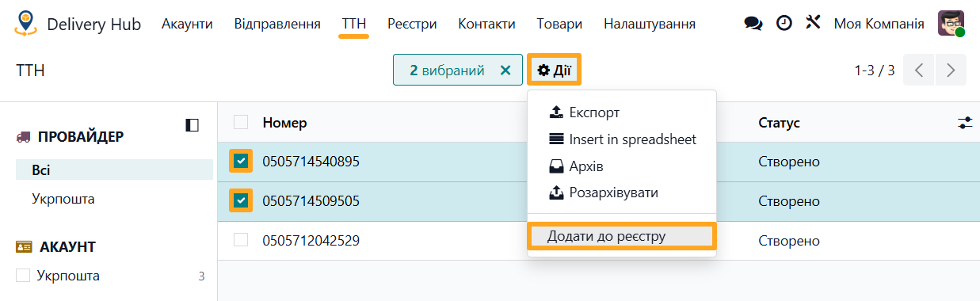
Task: Go to the previous page arrow
Action: 919,70
